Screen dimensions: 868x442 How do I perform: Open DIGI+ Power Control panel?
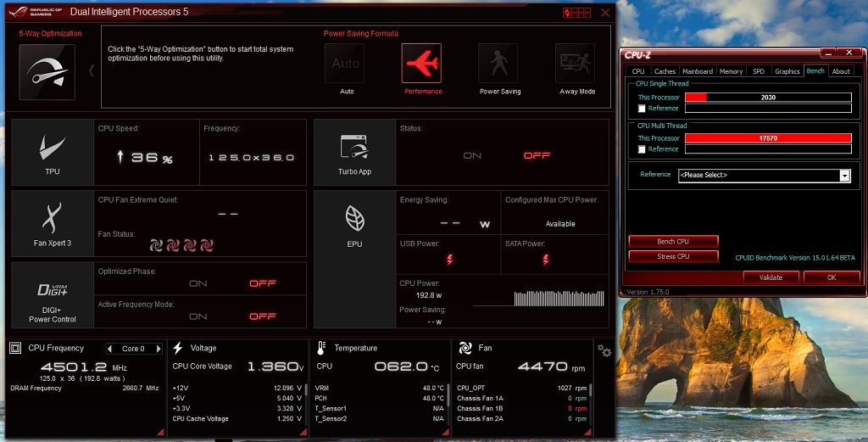coord(53,296)
